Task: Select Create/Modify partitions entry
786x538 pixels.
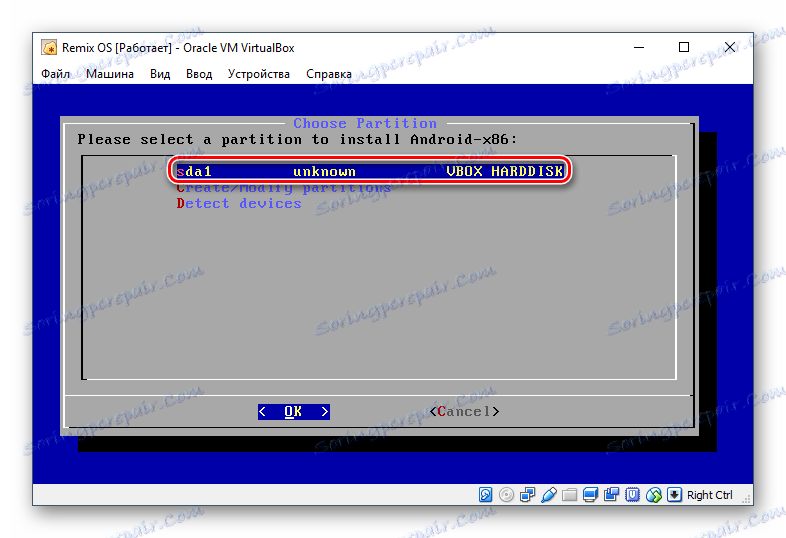Action: [284, 188]
